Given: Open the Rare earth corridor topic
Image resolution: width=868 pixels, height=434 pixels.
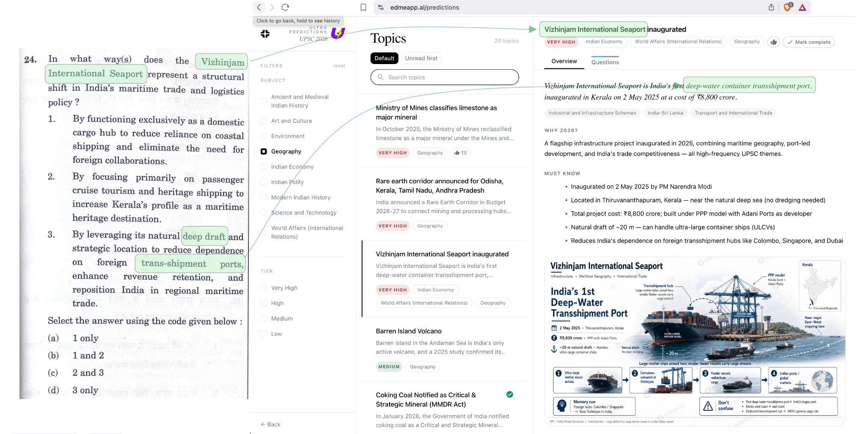Looking at the screenshot, I should coord(445,204).
